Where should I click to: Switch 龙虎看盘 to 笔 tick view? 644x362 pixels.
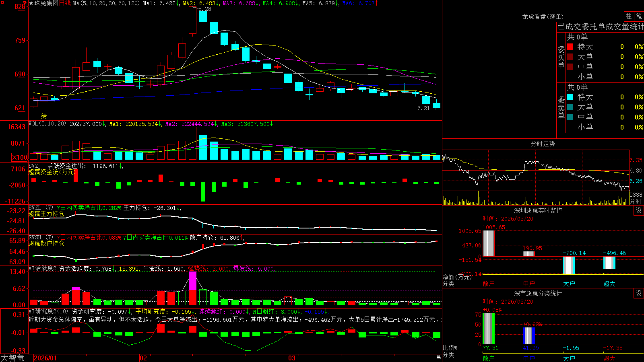pos(639,16)
